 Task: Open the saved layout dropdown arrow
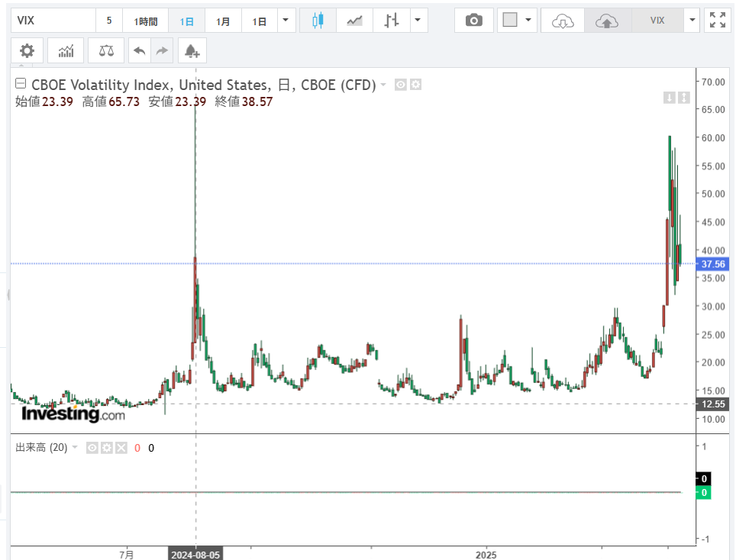point(692,21)
